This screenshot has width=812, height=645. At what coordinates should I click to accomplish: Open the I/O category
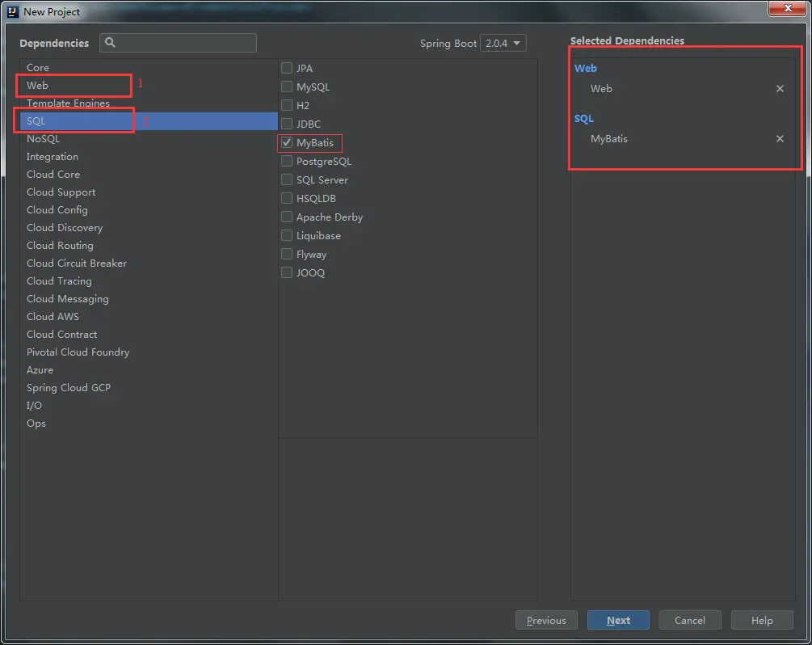click(149, 406)
